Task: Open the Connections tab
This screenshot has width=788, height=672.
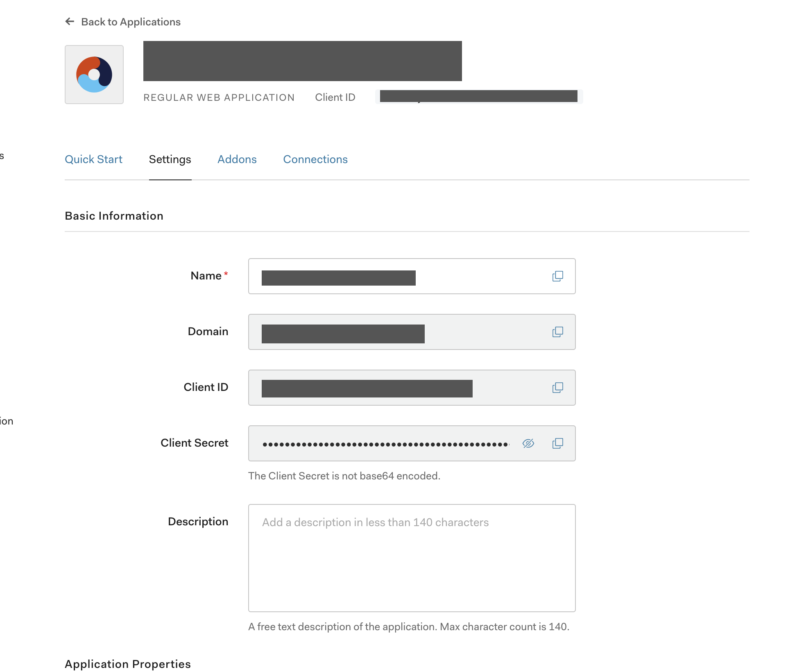Action: click(x=315, y=159)
